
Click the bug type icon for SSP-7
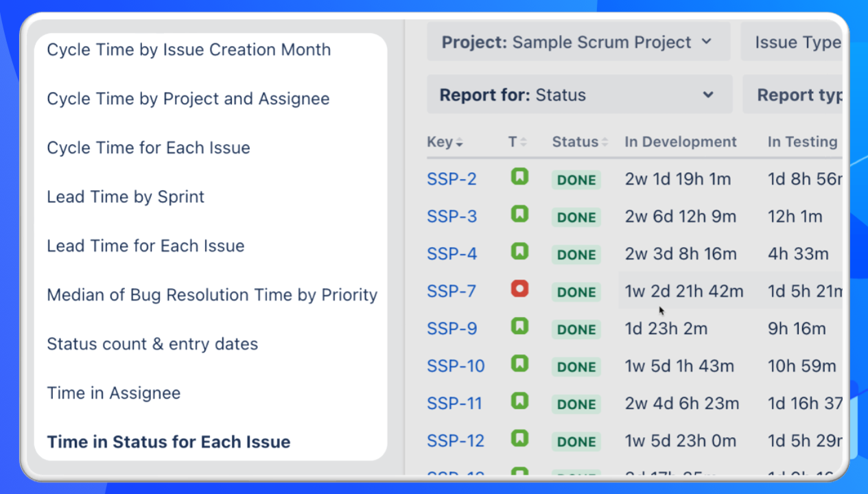pyautogui.click(x=519, y=290)
